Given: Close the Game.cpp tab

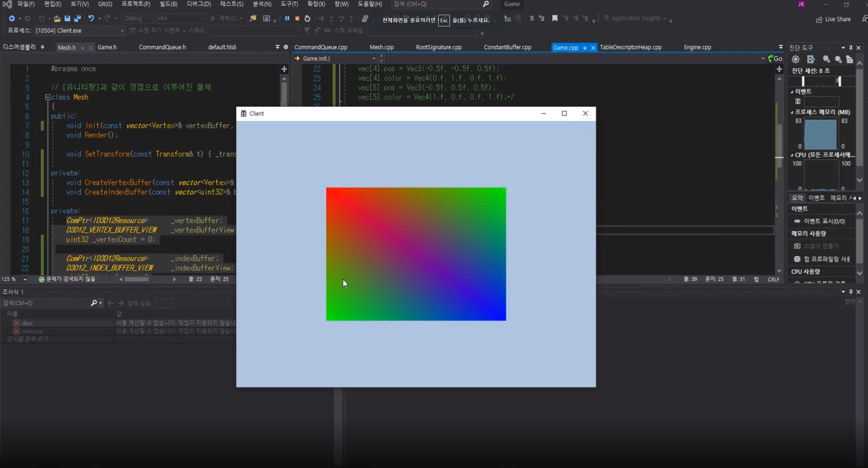Looking at the screenshot, I should [593, 48].
